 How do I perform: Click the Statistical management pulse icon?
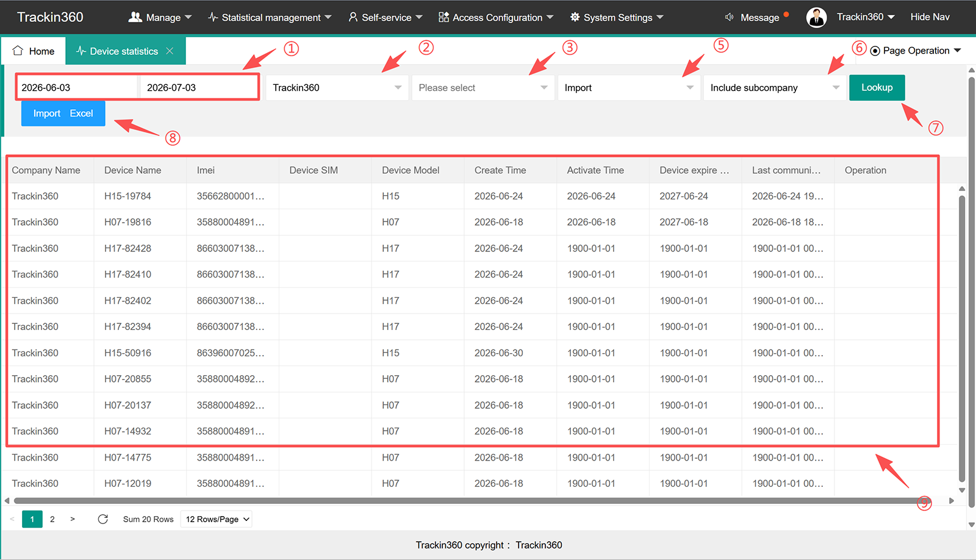click(213, 17)
